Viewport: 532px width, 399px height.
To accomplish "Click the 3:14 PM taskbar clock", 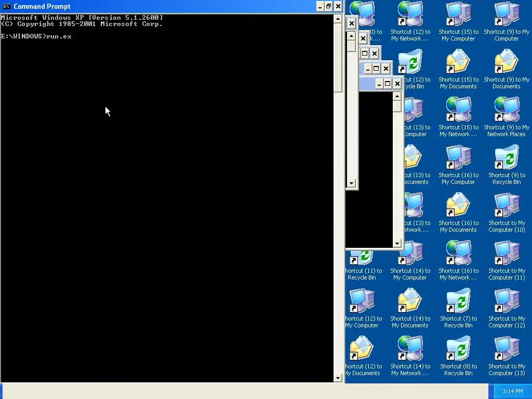I will coord(513,391).
